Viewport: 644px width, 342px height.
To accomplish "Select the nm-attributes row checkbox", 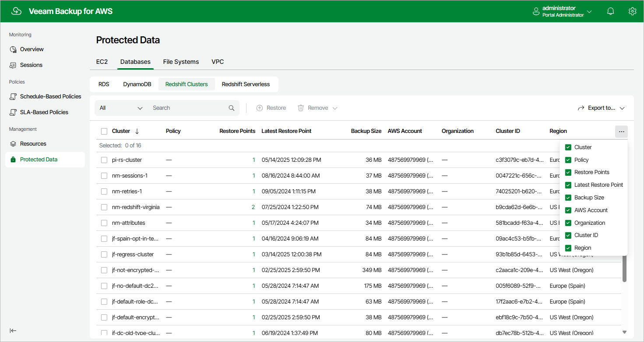I will coord(104,223).
